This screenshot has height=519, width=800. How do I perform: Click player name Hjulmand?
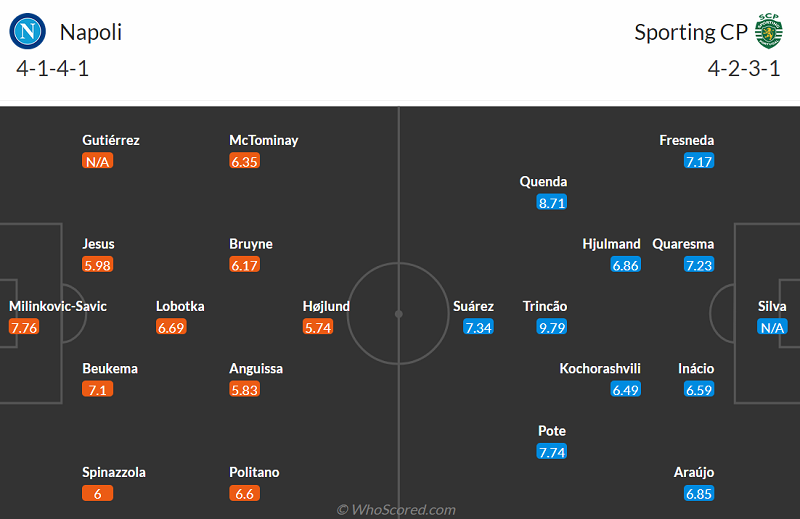[612, 244]
